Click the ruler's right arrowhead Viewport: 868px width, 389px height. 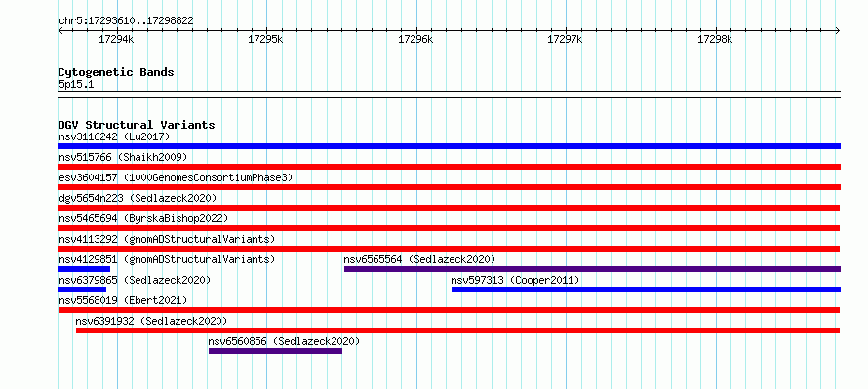pyautogui.click(x=838, y=31)
